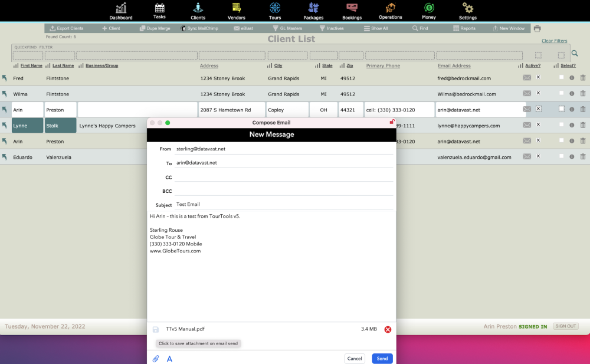Click save-attachment disk icon beside TTv5 Manual.pdf
Viewport: 590px width, 364px height.
pos(155,329)
